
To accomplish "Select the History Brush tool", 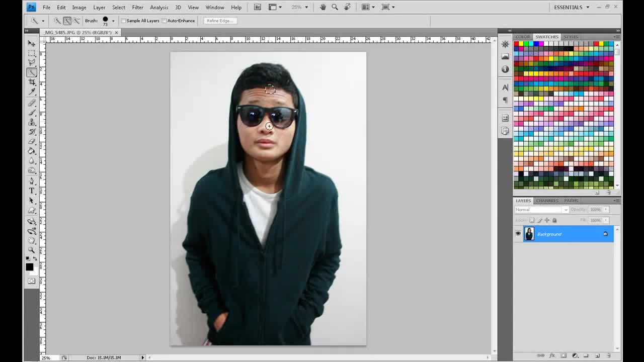I will [32, 132].
